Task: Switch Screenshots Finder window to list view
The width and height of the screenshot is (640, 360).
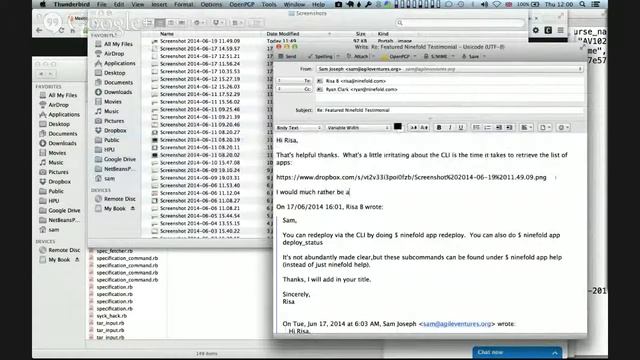Action: point(160,22)
